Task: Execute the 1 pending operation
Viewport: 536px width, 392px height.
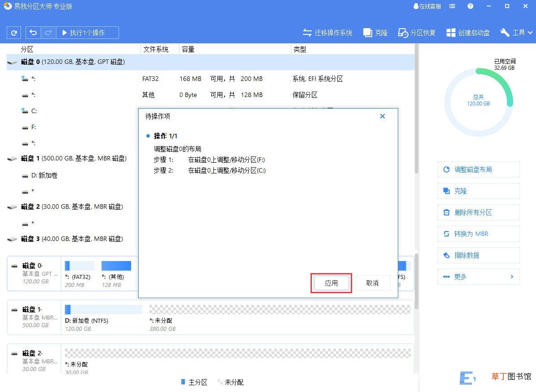Action: (x=88, y=33)
